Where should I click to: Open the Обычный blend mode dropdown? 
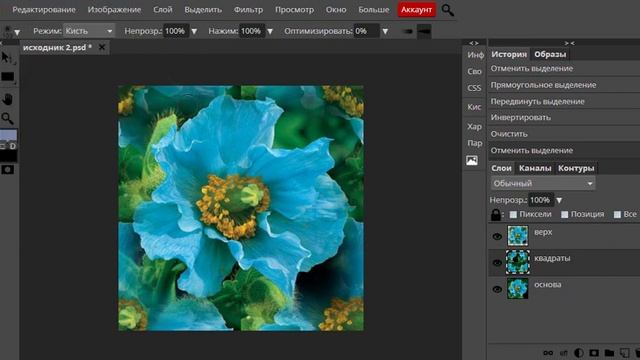coord(543,183)
